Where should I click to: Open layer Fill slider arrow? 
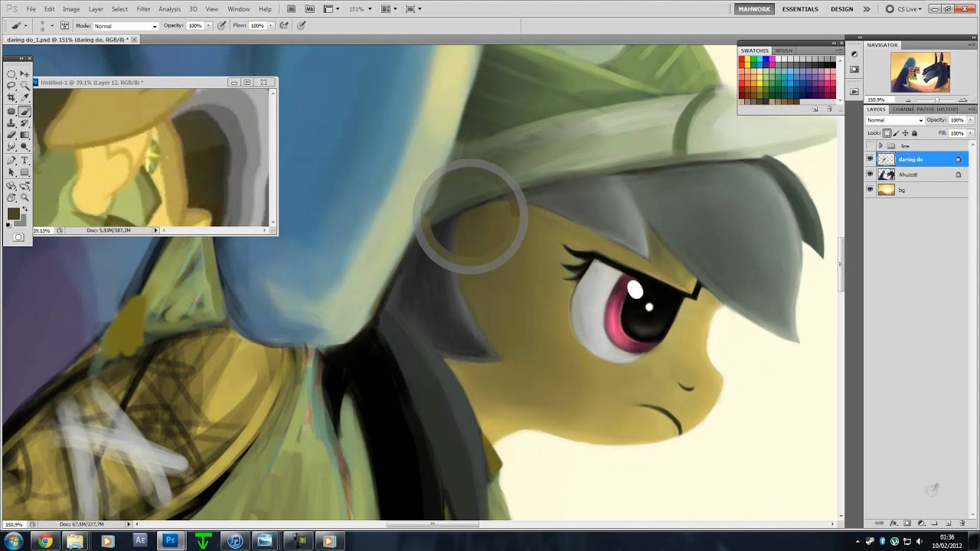coord(971,133)
